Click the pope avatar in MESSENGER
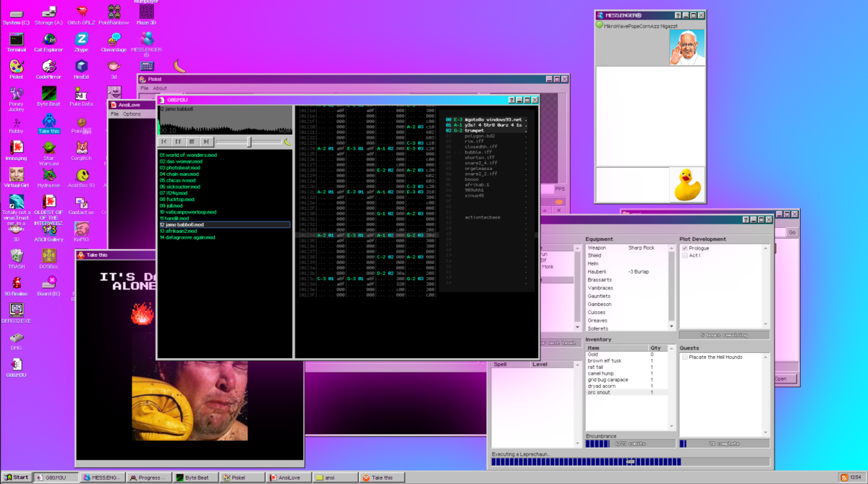868x484 pixels. click(x=686, y=47)
